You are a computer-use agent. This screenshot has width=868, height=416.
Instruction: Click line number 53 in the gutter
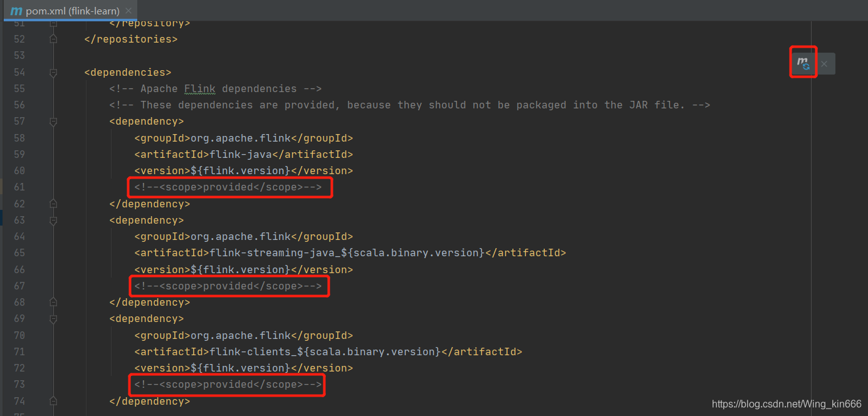(x=19, y=56)
